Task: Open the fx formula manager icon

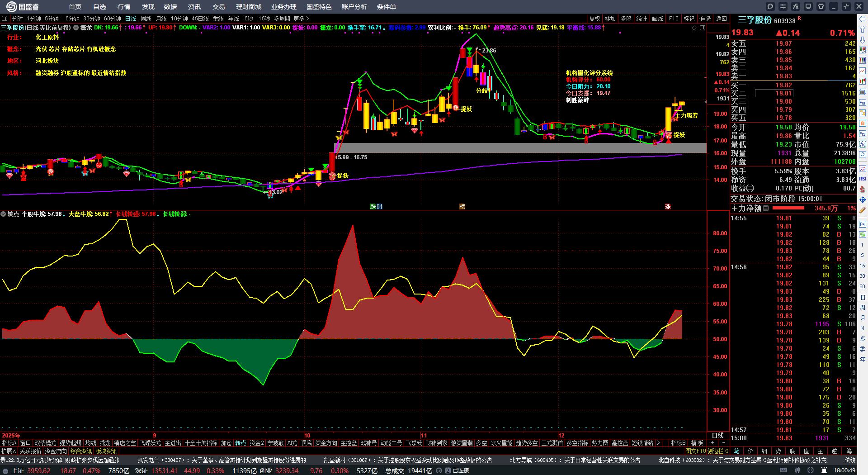Action: tap(796, 6)
